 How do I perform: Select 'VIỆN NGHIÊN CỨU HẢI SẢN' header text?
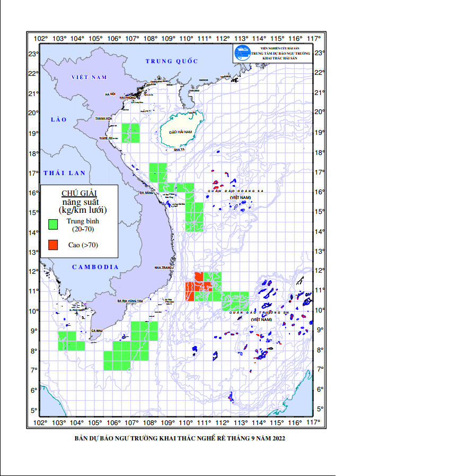pos(280,48)
